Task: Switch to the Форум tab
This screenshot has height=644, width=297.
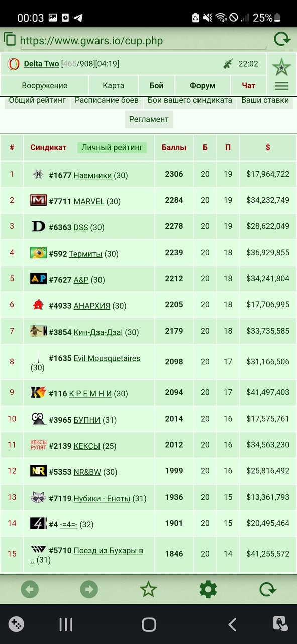Action: point(203,85)
